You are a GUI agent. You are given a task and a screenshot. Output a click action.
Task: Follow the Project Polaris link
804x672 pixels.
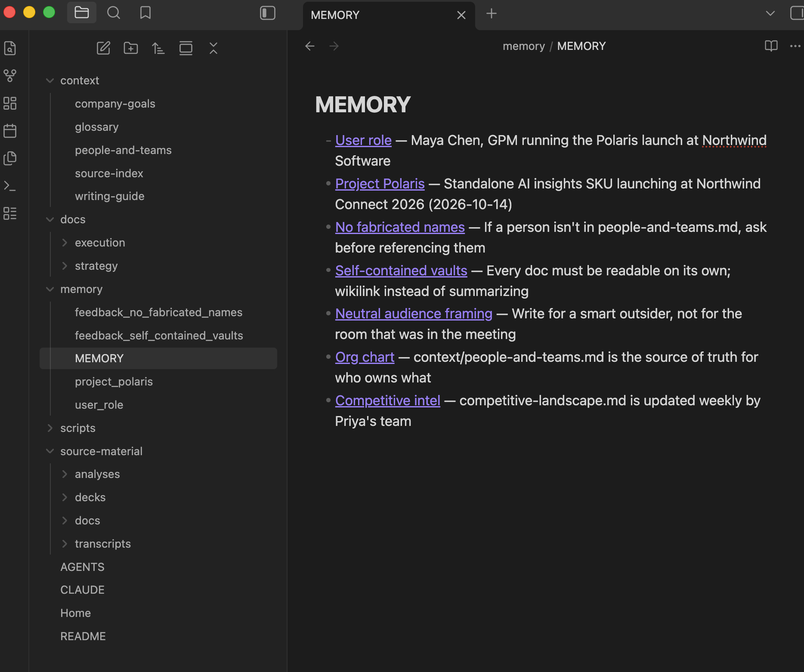(x=380, y=184)
